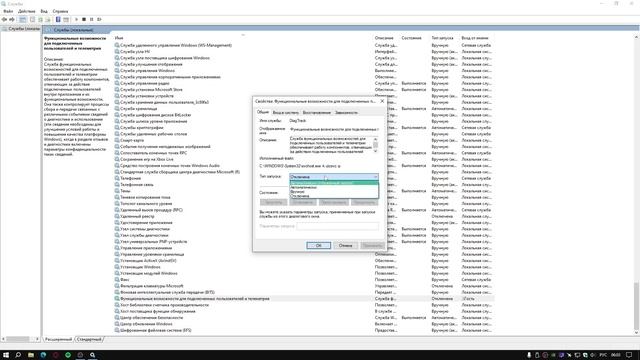640x360 pixels.
Task: Open the Справка menu
Action: [60, 11]
